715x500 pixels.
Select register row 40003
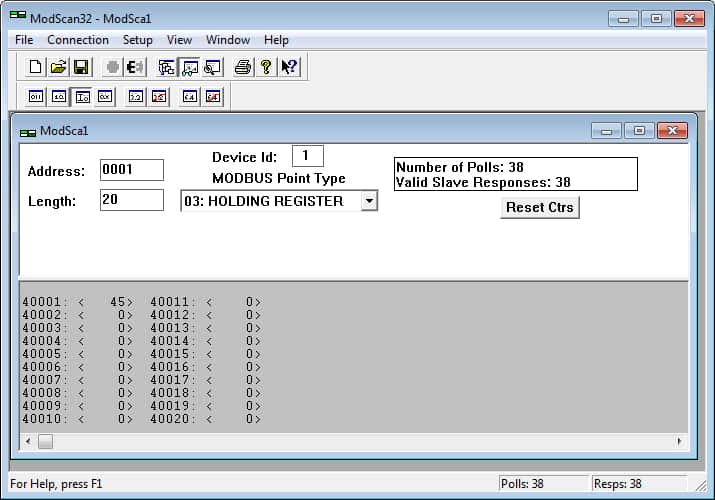78,328
